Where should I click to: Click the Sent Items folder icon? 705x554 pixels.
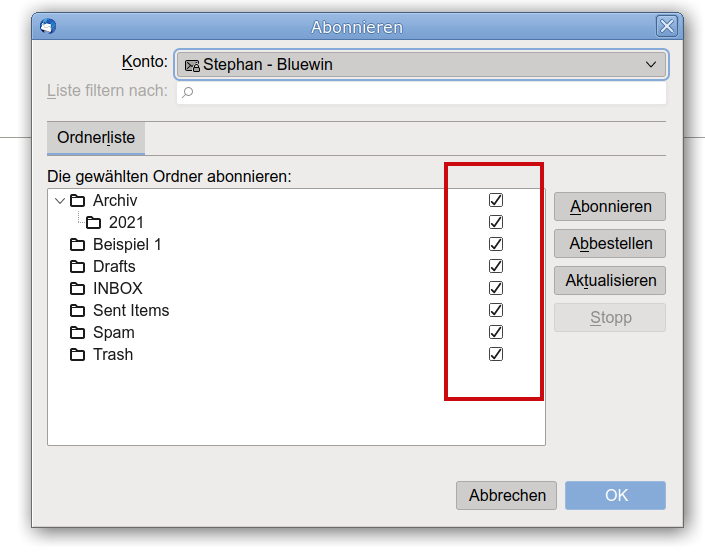tap(77, 310)
